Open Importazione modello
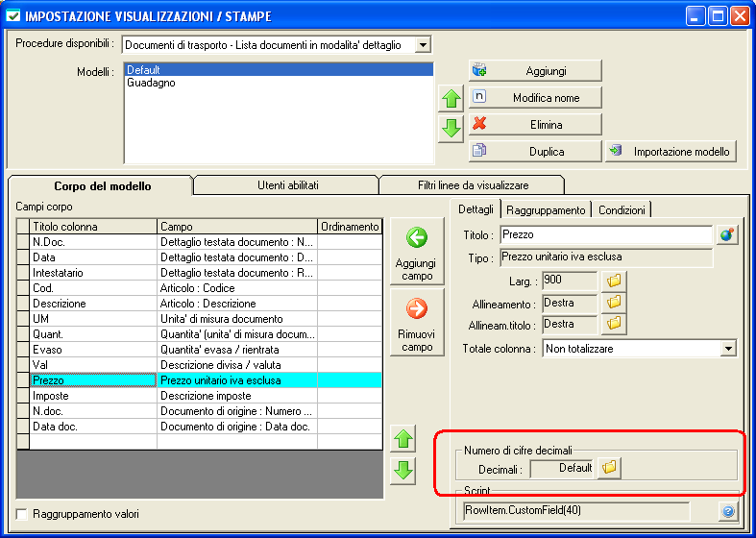This screenshot has height=538, width=756. (x=671, y=152)
